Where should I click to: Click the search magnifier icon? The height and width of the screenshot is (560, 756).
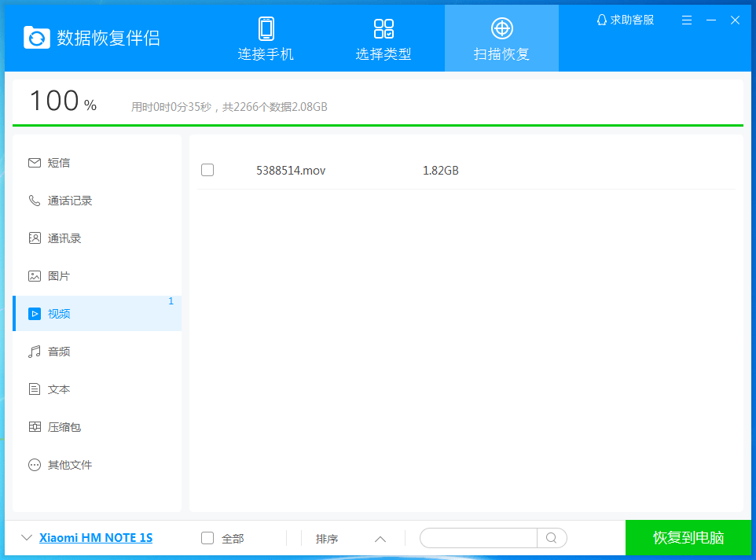point(552,538)
